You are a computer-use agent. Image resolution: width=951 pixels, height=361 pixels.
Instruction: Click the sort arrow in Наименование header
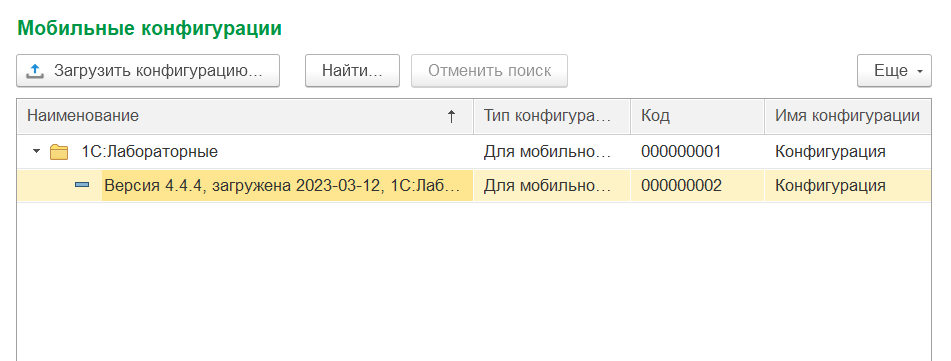451,116
